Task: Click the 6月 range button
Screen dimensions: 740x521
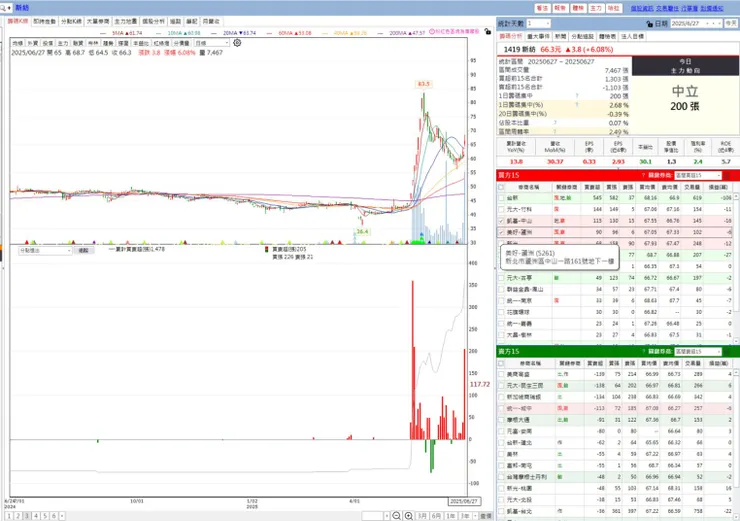Action: click(x=436, y=516)
